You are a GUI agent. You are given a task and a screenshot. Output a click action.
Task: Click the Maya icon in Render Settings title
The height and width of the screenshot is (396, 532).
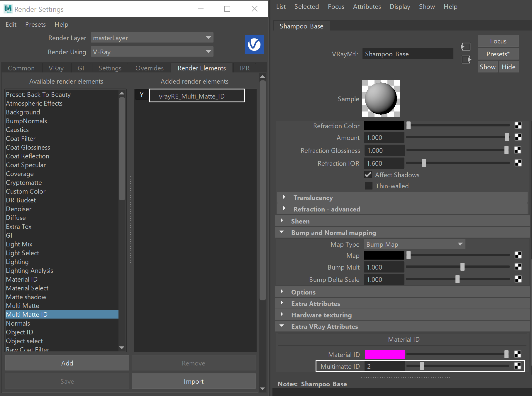pos(8,9)
